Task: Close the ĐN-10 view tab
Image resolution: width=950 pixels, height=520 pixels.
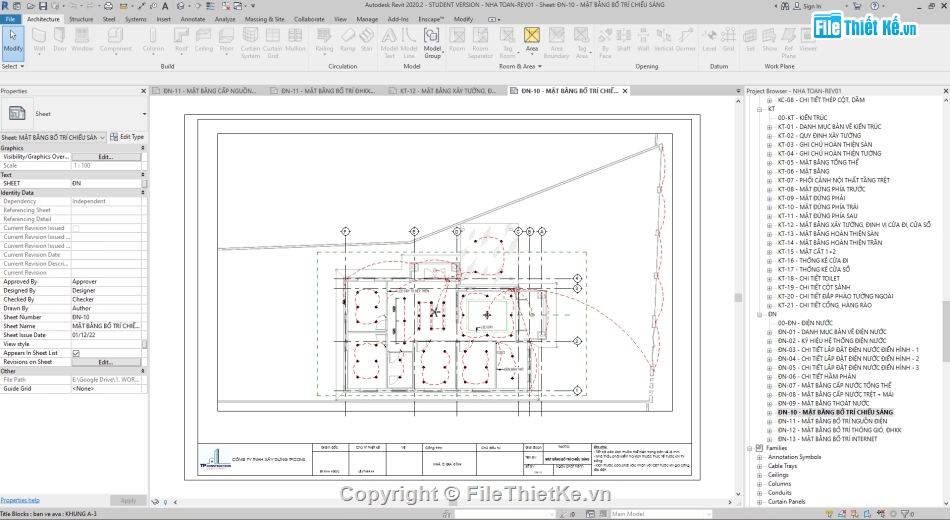Action: tap(625, 91)
